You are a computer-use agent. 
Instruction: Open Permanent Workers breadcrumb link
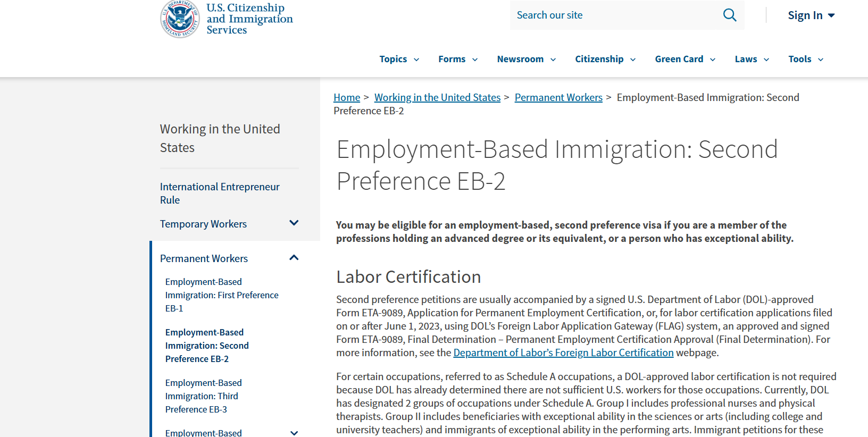(558, 97)
